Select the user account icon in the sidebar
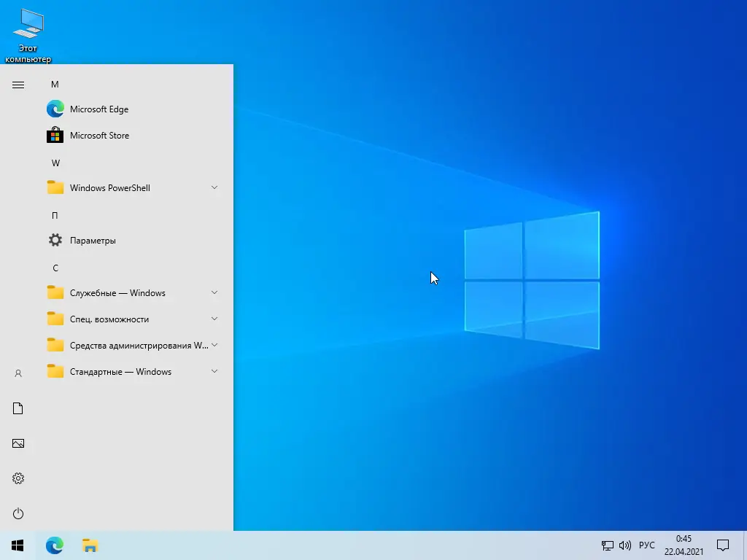The height and width of the screenshot is (560, 747). (18, 373)
